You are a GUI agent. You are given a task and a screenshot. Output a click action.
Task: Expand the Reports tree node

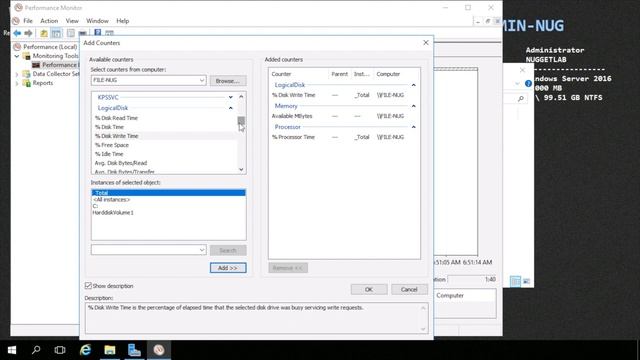click(x=17, y=83)
